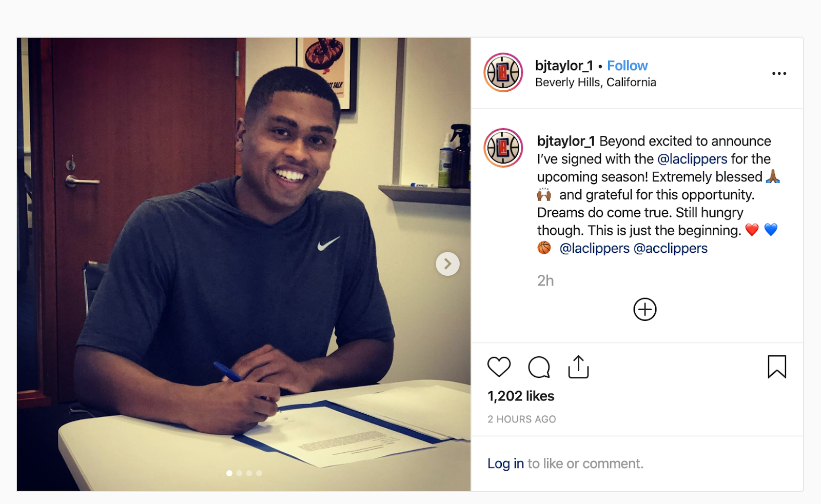The height and width of the screenshot is (504, 821).
Task: Advance to next photo with arrow
Action: coord(447,264)
